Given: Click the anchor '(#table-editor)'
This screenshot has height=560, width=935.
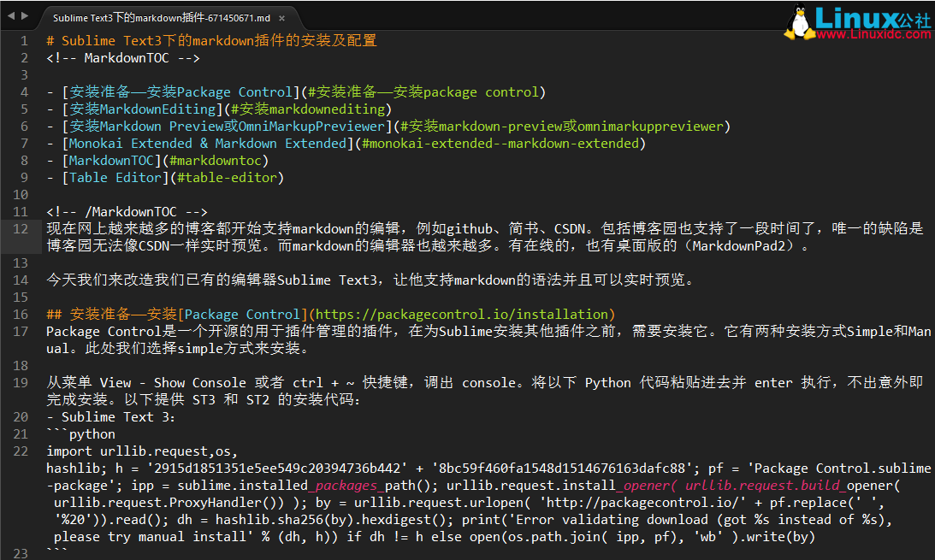Looking at the screenshot, I should [x=228, y=178].
